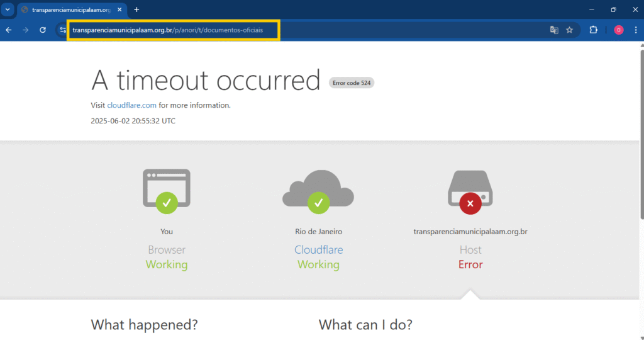Open a new tab with plus button

click(x=136, y=9)
